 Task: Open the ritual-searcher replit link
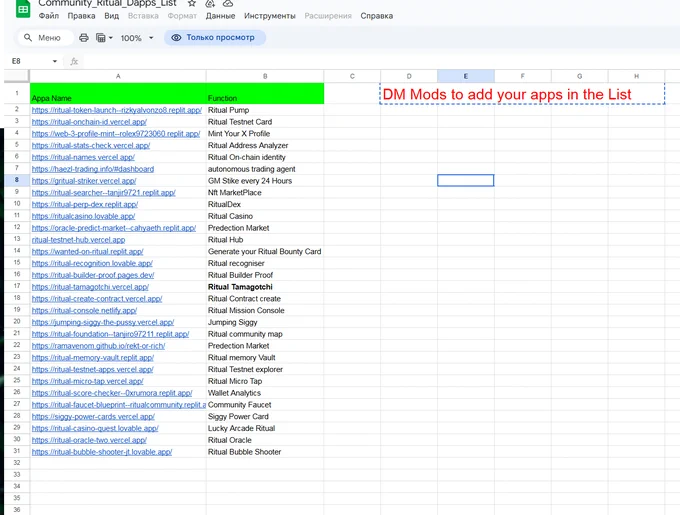pyautogui.click(x=103, y=192)
